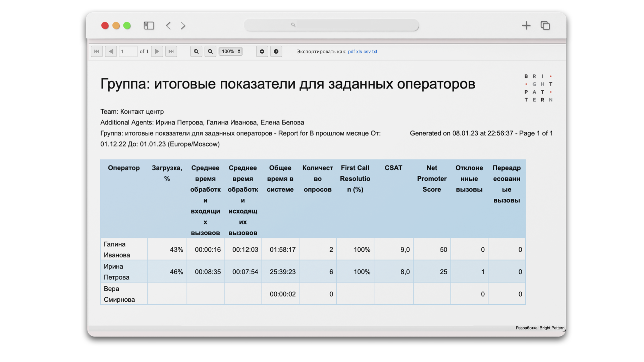Export the report as txt
The image size is (644, 362).
375,52
